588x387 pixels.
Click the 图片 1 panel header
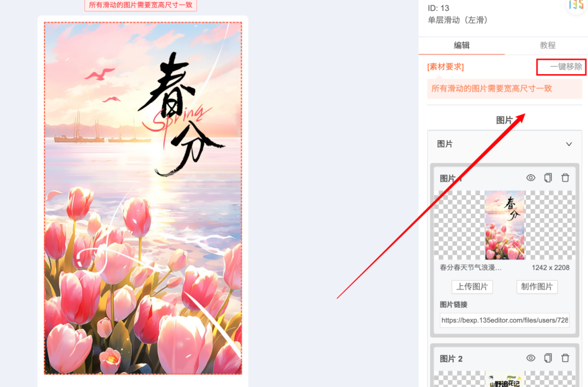(505, 178)
